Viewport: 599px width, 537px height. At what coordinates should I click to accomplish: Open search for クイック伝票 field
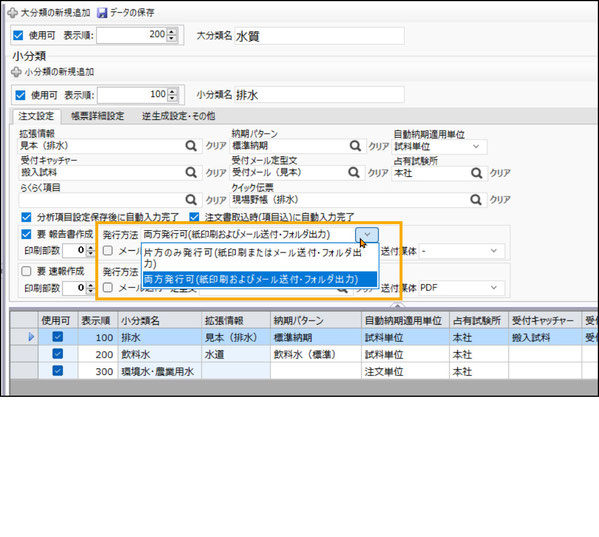tap(476, 199)
